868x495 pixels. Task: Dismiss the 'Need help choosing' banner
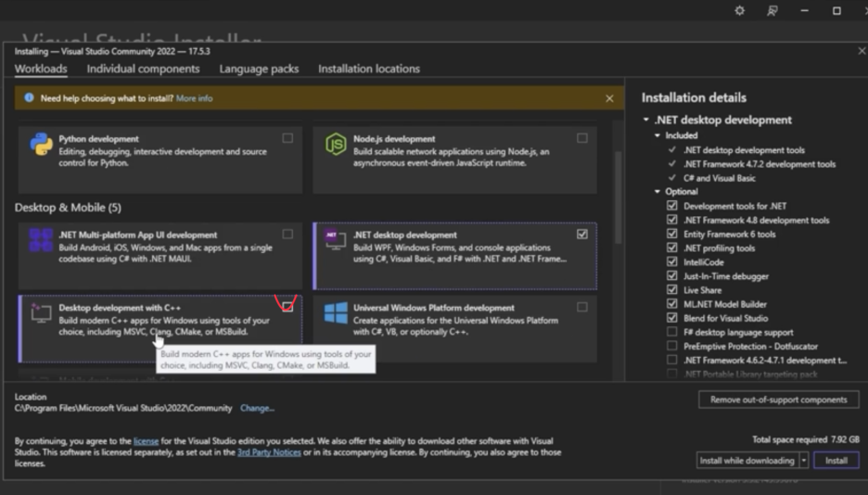tap(609, 98)
